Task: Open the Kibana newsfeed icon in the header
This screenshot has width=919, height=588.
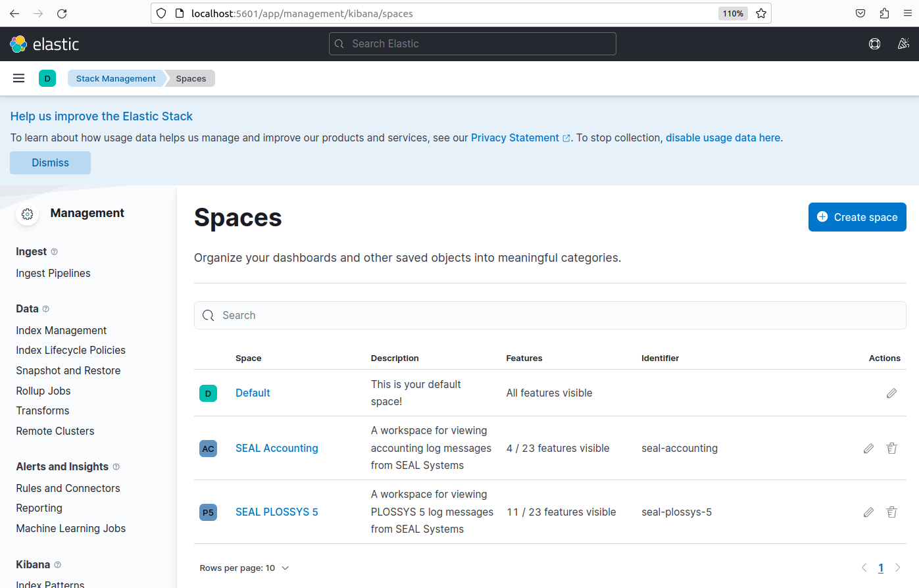Action: [x=903, y=43]
